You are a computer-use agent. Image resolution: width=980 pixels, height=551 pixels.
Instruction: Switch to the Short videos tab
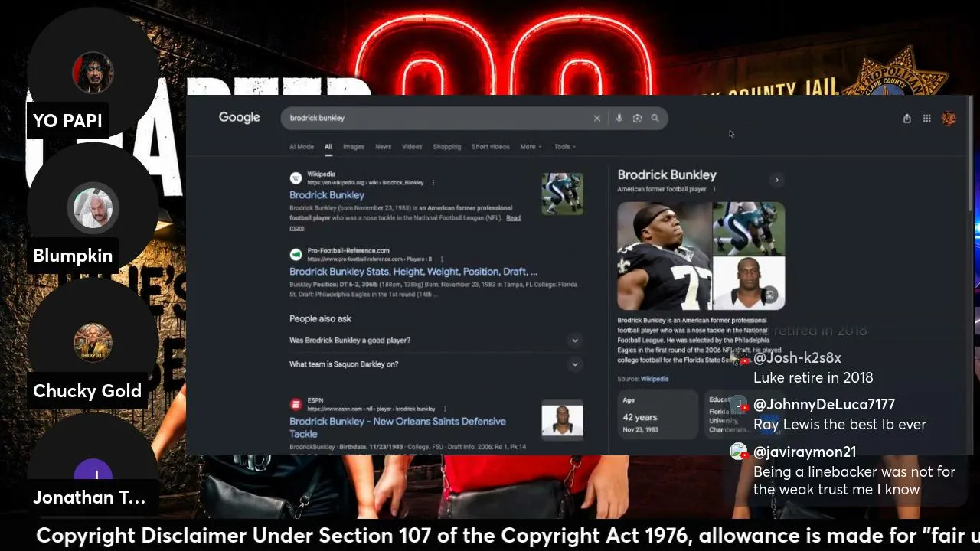pos(491,147)
